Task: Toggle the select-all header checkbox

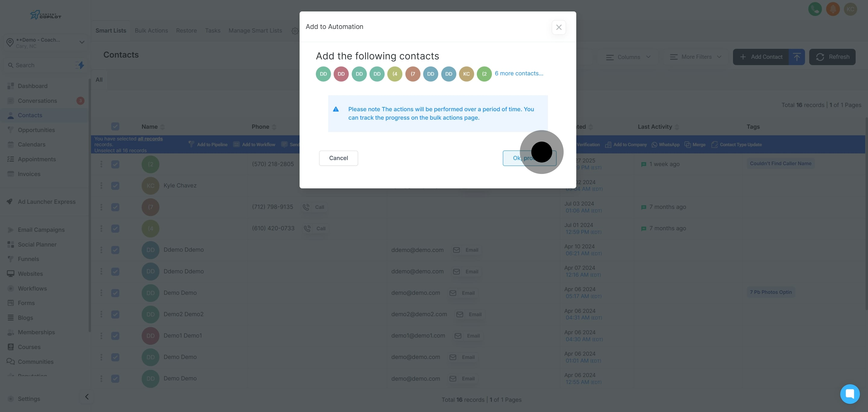Action: tap(115, 127)
